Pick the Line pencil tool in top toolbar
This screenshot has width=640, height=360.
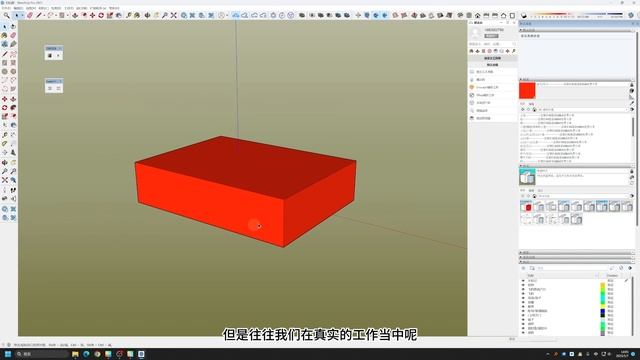(39, 16)
